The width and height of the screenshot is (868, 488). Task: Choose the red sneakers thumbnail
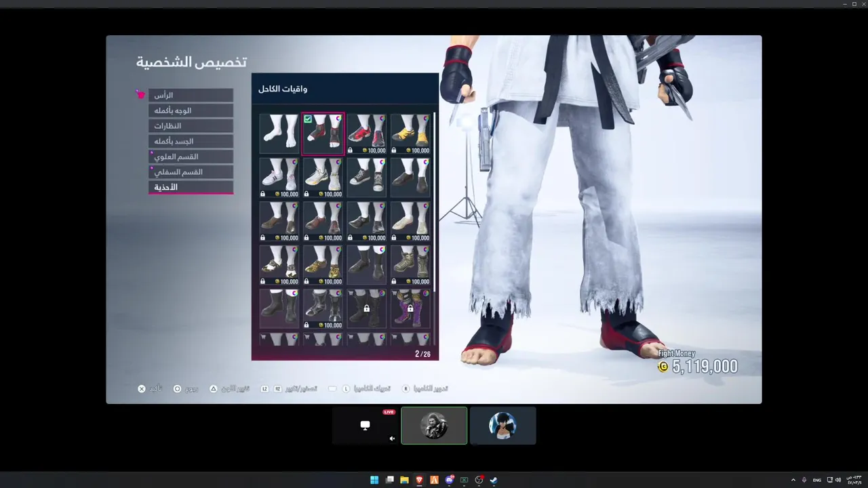pyautogui.click(x=366, y=134)
